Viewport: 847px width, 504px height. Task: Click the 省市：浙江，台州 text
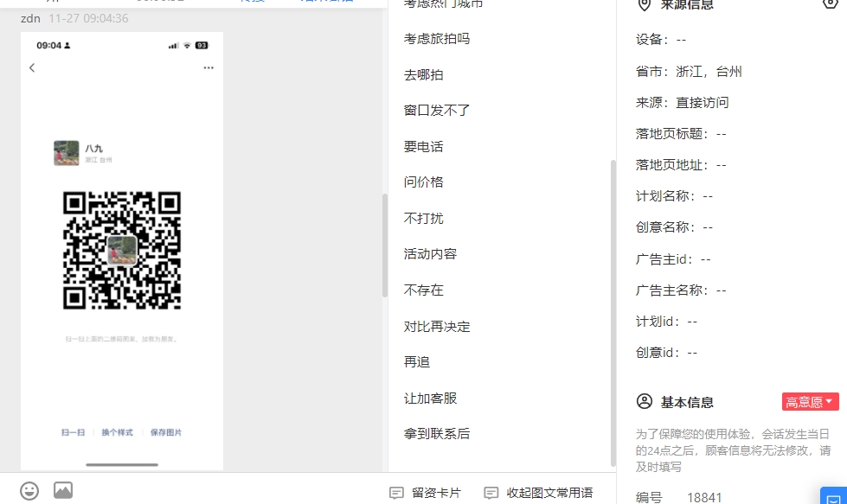[689, 72]
